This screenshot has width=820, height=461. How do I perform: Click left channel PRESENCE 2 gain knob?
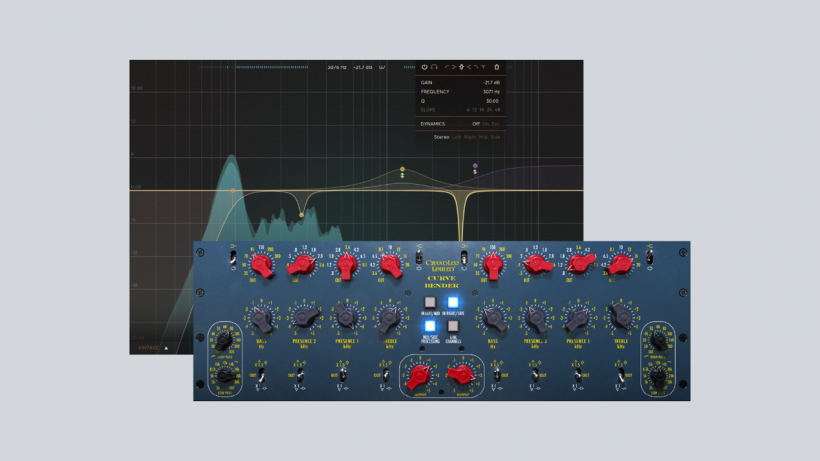click(305, 317)
